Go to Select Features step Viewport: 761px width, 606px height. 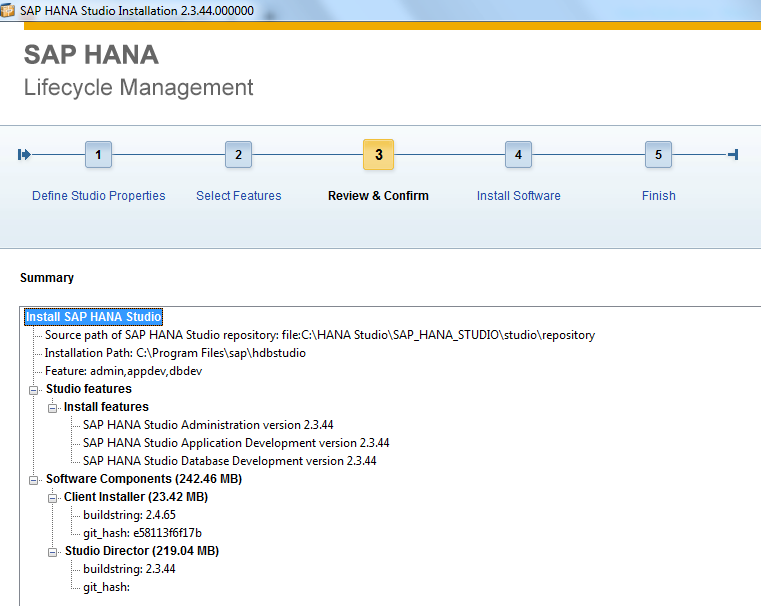pyautogui.click(x=238, y=196)
